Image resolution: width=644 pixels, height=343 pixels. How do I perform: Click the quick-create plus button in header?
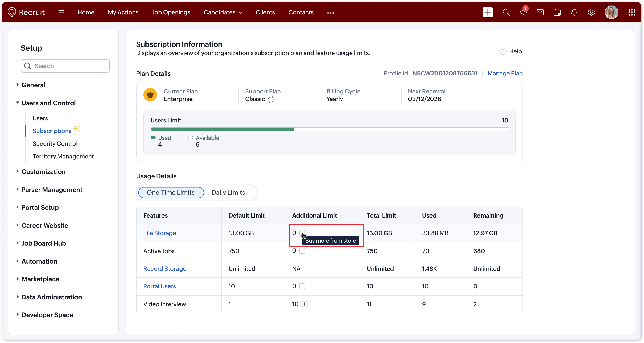tap(488, 12)
